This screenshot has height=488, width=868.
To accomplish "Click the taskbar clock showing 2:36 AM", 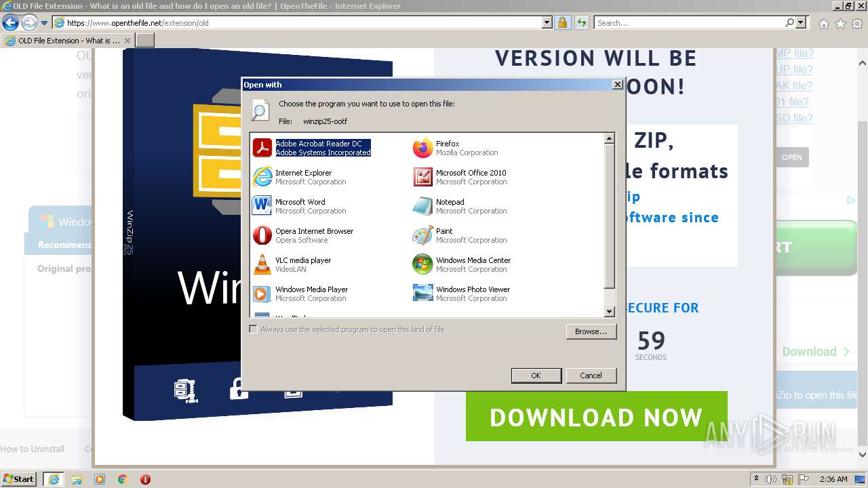I will [x=833, y=479].
